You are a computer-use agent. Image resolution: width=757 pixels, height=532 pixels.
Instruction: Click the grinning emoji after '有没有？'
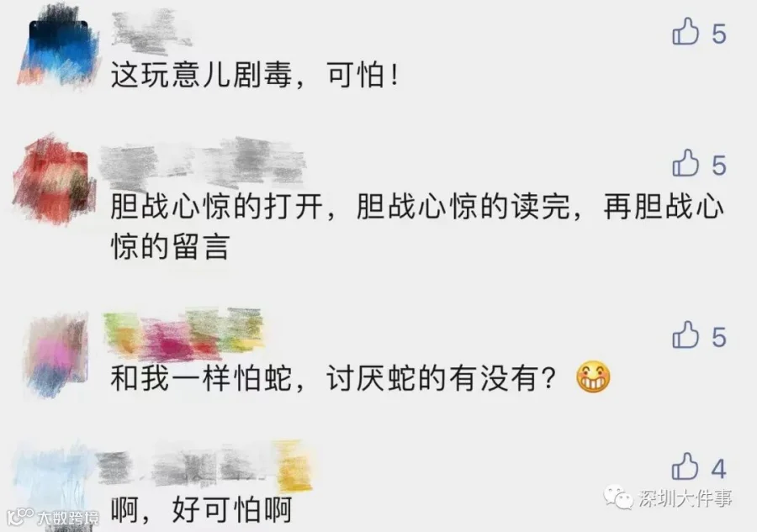coord(593,377)
